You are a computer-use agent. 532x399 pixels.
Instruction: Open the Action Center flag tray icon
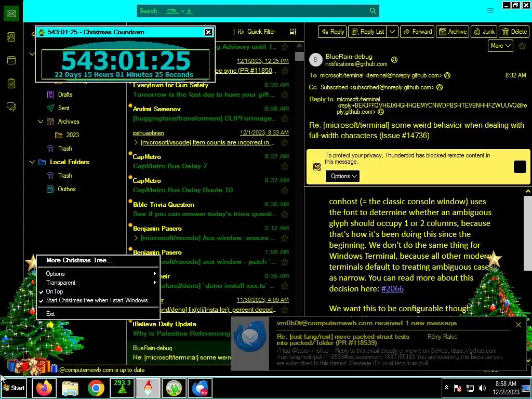(x=458, y=388)
